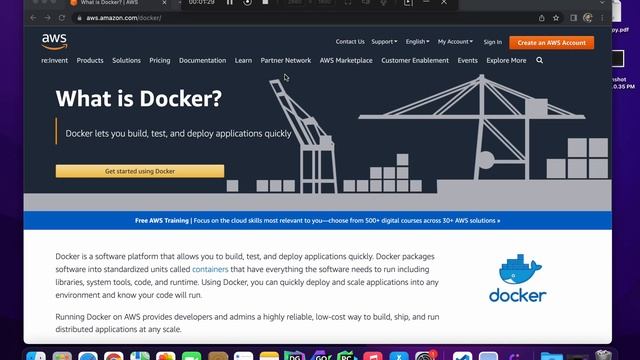Screen dimensions: 640x360
Task: Open the Explore More menu
Action: 506,60
